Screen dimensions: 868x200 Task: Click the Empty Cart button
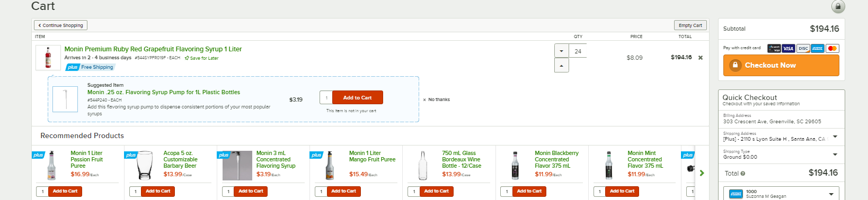click(690, 25)
